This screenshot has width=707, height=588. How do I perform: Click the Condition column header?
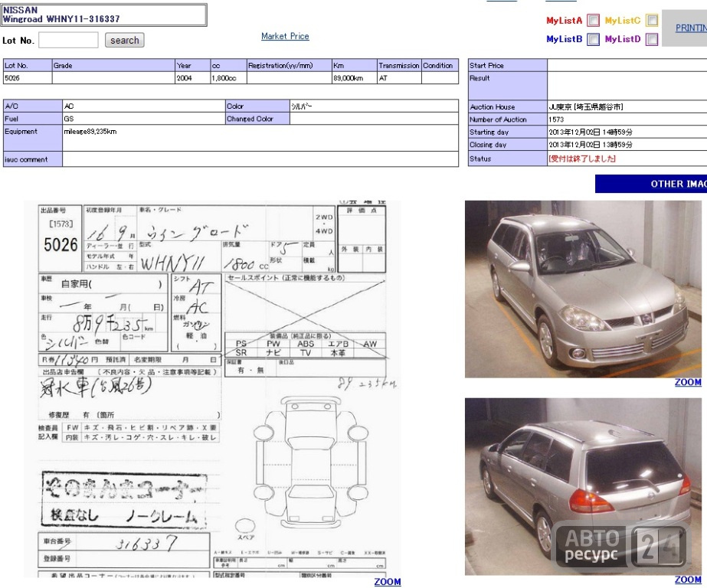pos(440,65)
